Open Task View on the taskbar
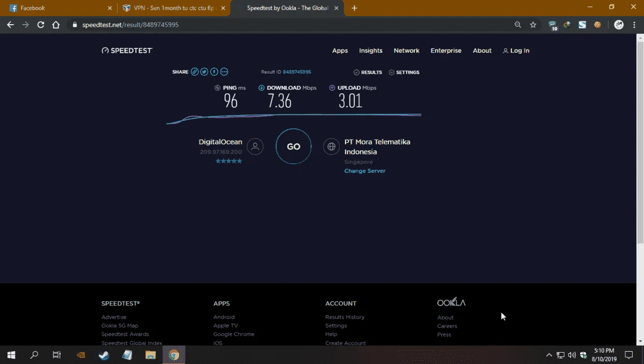This screenshot has width=644, height=364. click(x=56, y=355)
